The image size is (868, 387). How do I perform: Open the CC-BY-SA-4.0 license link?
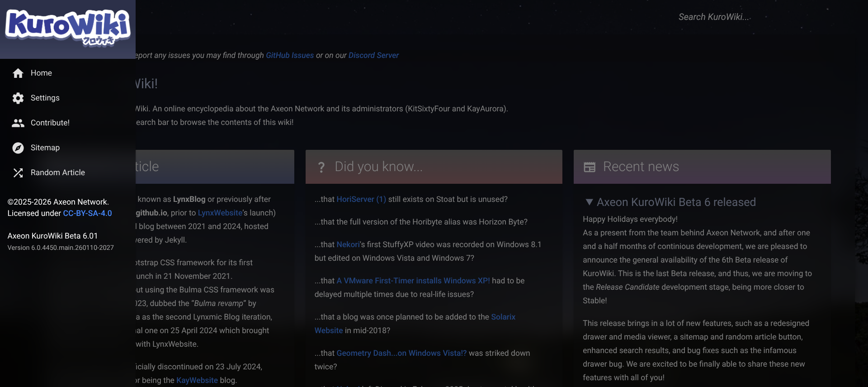[87, 213]
